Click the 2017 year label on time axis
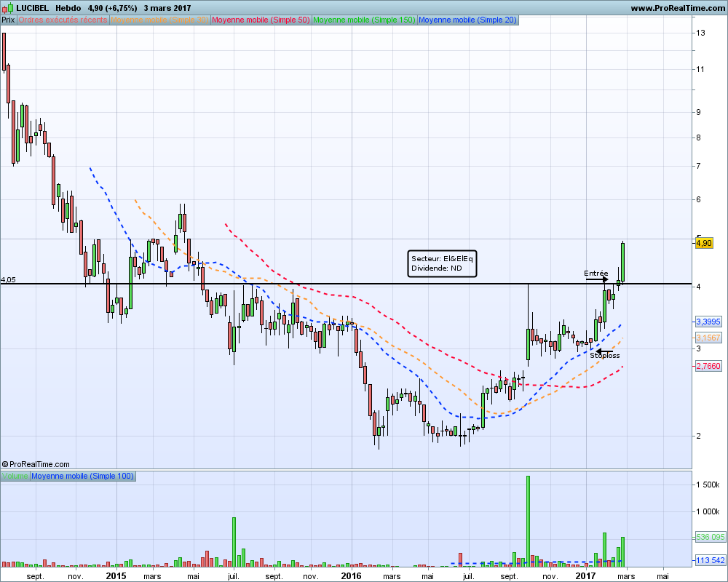The image size is (728, 582). click(585, 576)
